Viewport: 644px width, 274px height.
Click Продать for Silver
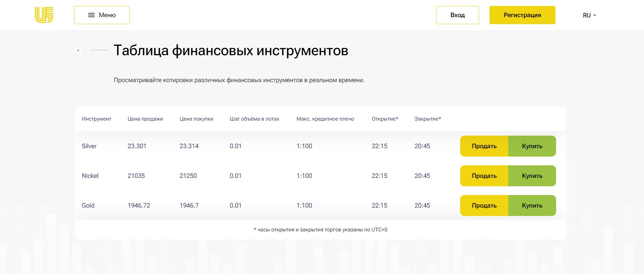[x=484, y=146]
